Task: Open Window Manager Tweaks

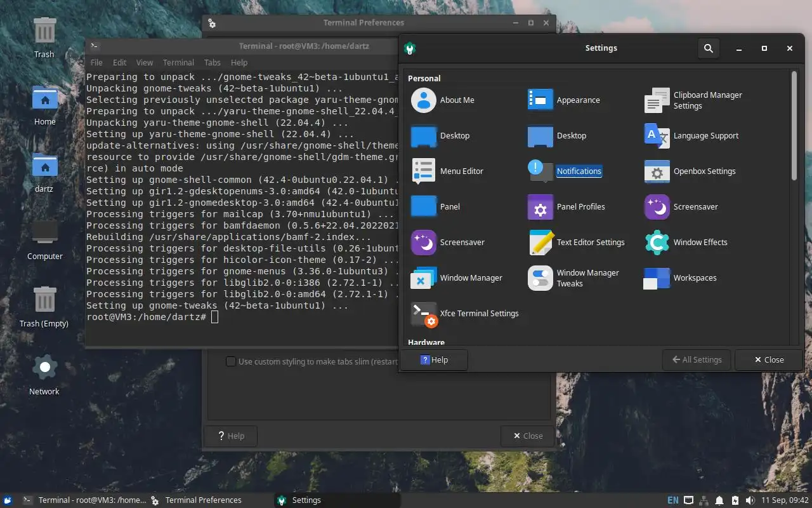Action: 573,278
